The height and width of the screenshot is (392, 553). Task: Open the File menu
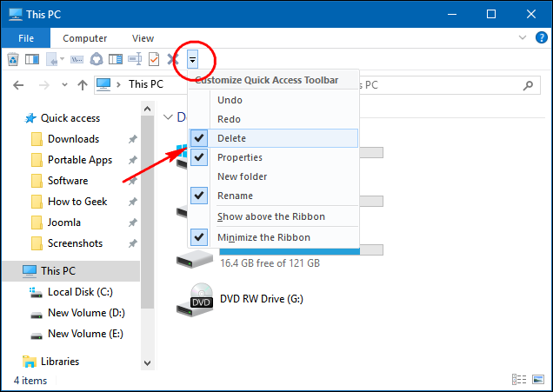pos(26,38)
